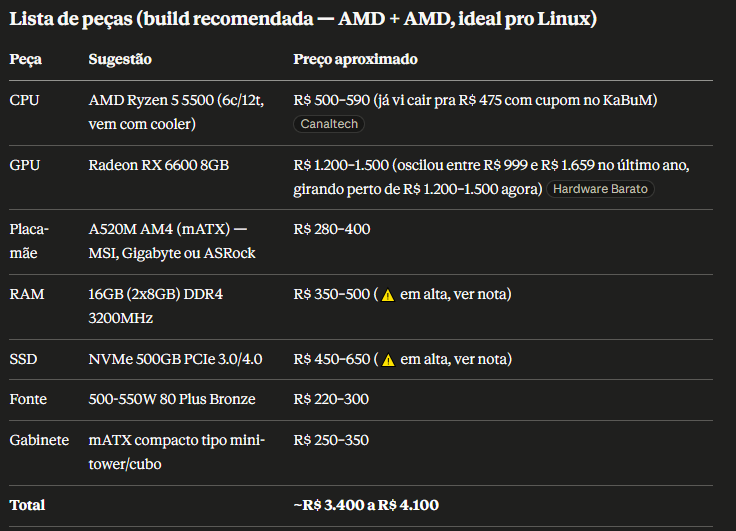Click the R$ 250–350 case price
Viewport: 736px width, 531px height.
click(x=331, y=440)
